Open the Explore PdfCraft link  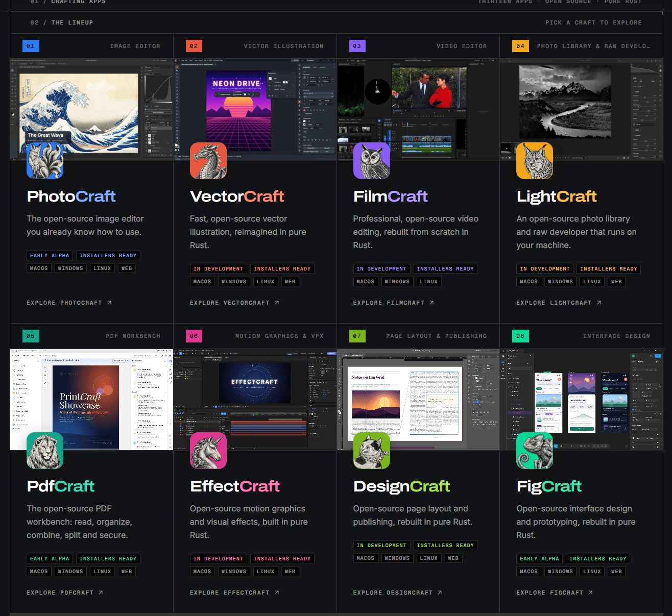pyautogui.click(x=65, y=593)
